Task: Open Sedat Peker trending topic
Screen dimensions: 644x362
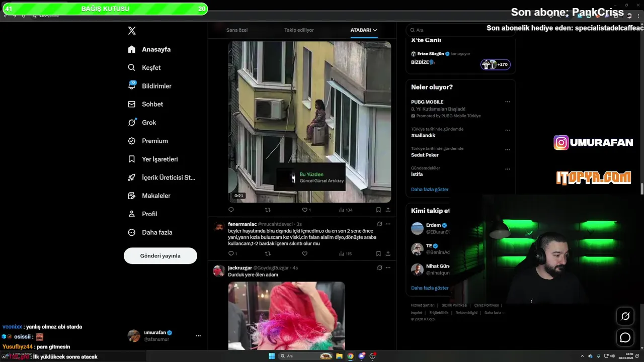Action: coord(425,155)
